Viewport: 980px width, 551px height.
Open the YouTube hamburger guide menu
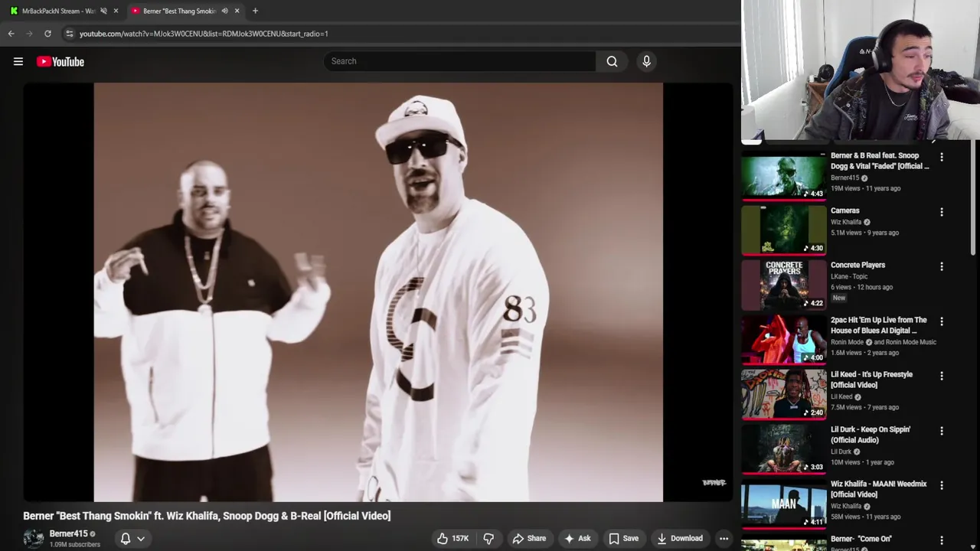click(x=18, y=61)
